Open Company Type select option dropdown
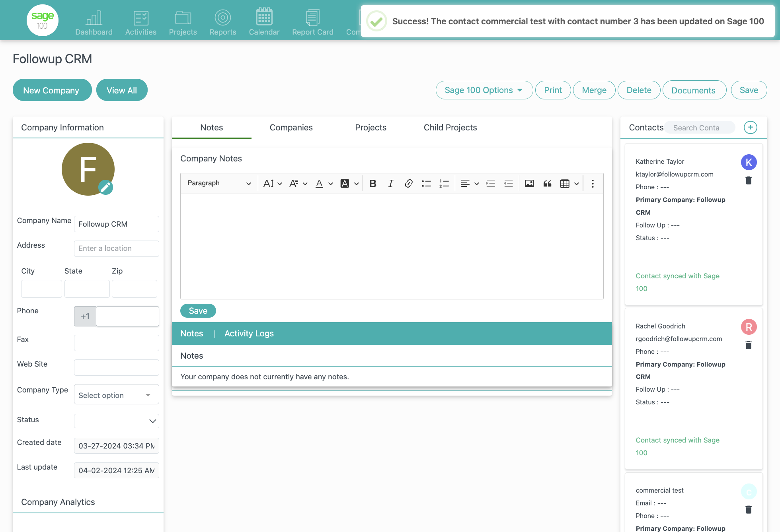 pos(117,394)
